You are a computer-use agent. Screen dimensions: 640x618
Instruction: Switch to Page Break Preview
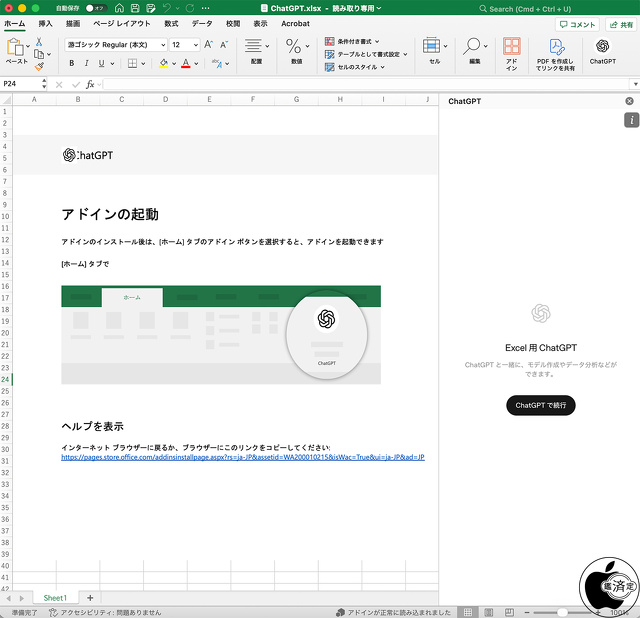509,612
